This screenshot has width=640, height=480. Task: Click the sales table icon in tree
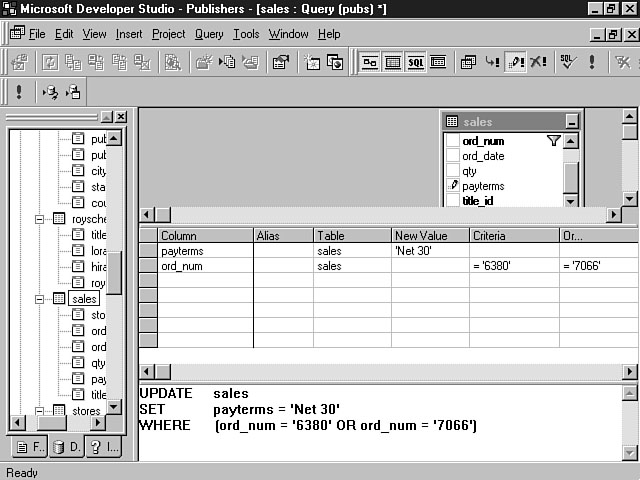(59, 299)
